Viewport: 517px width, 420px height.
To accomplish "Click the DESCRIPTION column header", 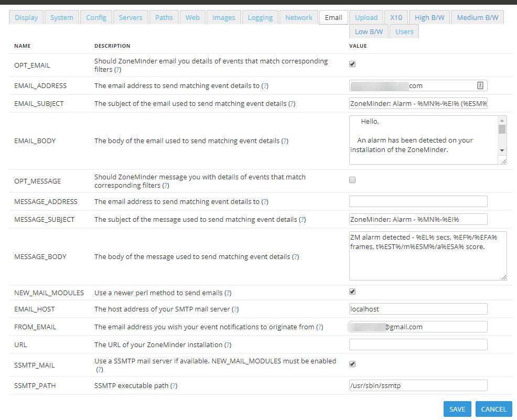I will pos(112,46).
